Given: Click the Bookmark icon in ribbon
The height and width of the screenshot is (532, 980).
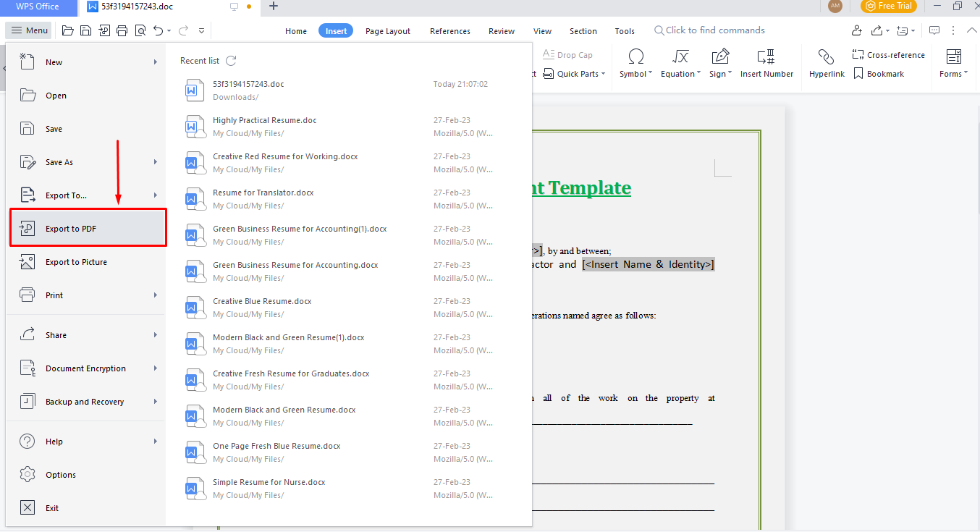Looking at the screenshot, I should (858, 74).
